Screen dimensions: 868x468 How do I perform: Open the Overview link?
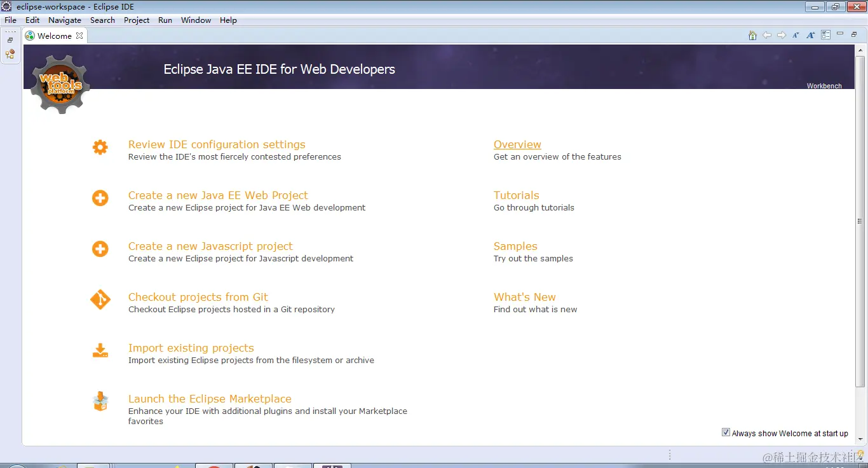coord(517,144)
